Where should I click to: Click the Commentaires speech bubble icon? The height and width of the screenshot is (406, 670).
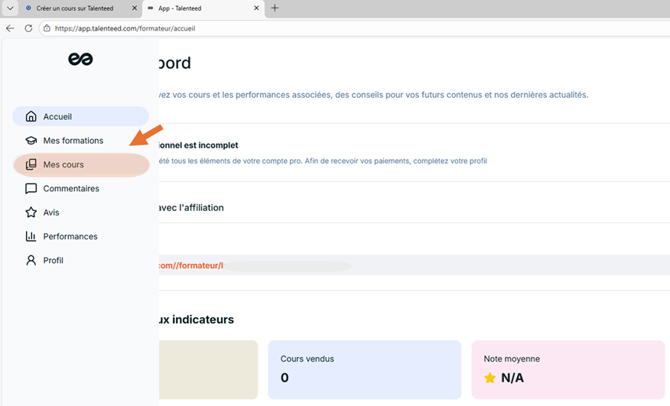pos(31,189)
